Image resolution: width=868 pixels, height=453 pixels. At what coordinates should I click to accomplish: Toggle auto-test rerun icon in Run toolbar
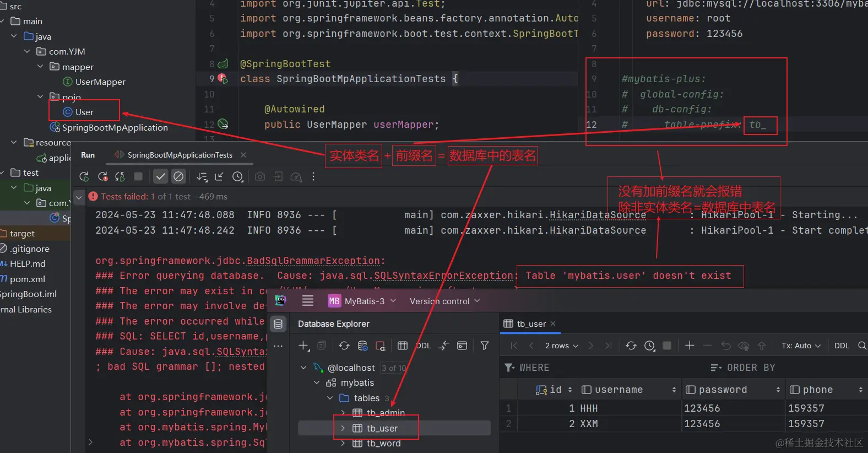click(x=120, y=177)
